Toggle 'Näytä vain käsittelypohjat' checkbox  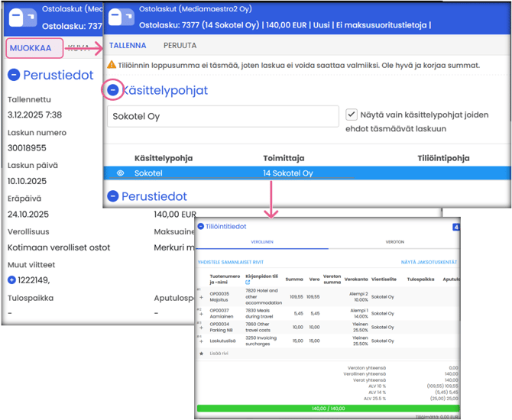pyautogui.click(x=352, y=115)
